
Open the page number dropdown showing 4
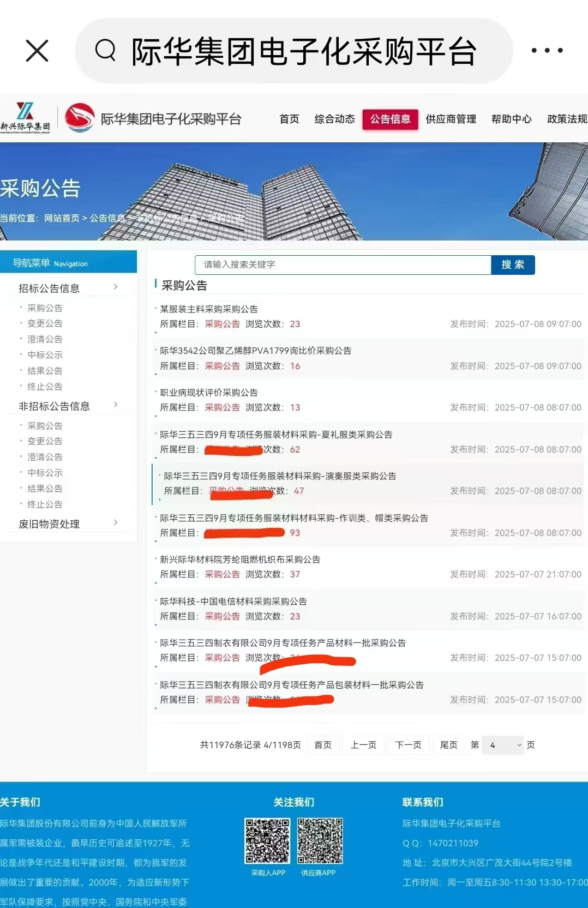point(503,745)
